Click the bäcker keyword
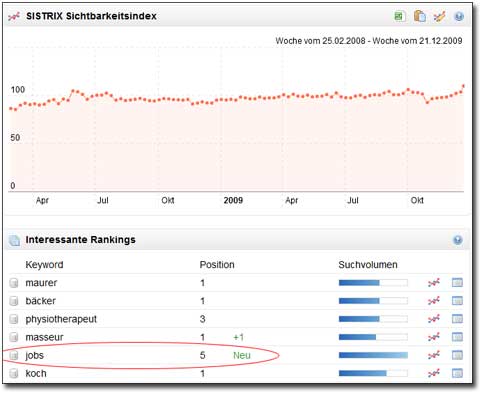 [41, 301]
